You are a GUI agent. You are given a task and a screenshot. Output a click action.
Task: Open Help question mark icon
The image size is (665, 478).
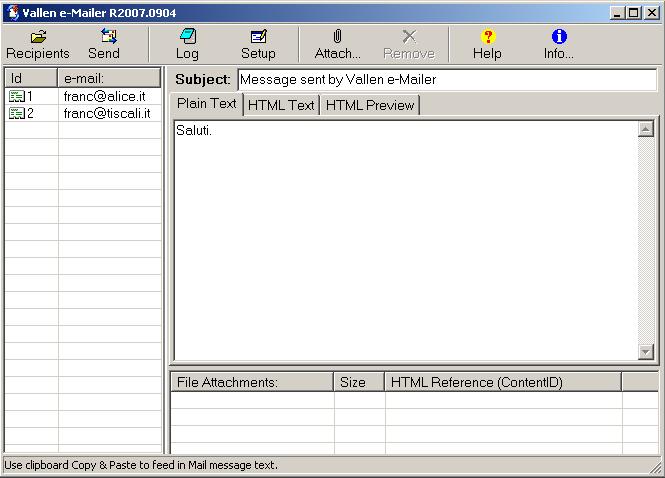(487, 37)
